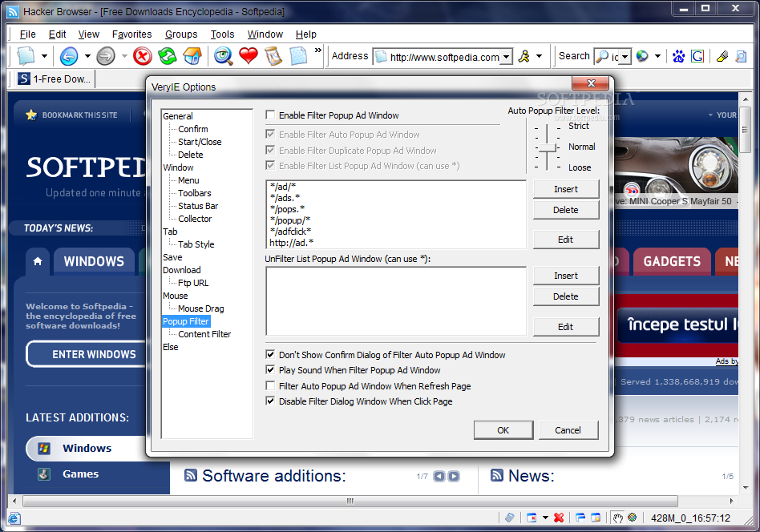Click the highlighter pen toolbar icon
Image resolution: width=760 pixels, height=532 pixels.
pyautogui.click(x=722, y=57)
